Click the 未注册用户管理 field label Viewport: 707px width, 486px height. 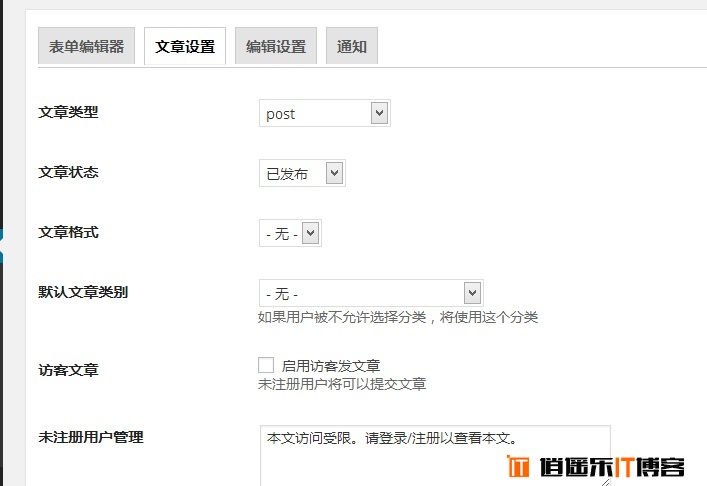tap(91, 437)
